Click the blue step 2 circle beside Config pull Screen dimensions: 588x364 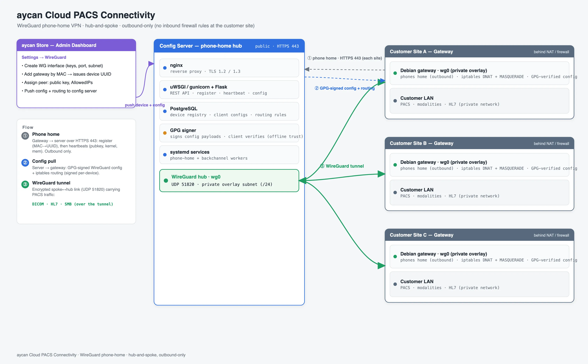click(25, 163)
